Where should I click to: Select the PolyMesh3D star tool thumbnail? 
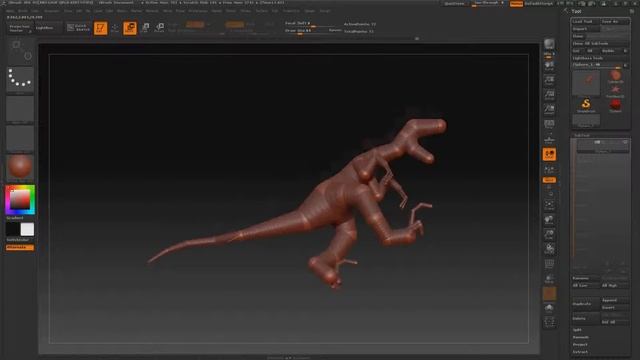(615, 91)
